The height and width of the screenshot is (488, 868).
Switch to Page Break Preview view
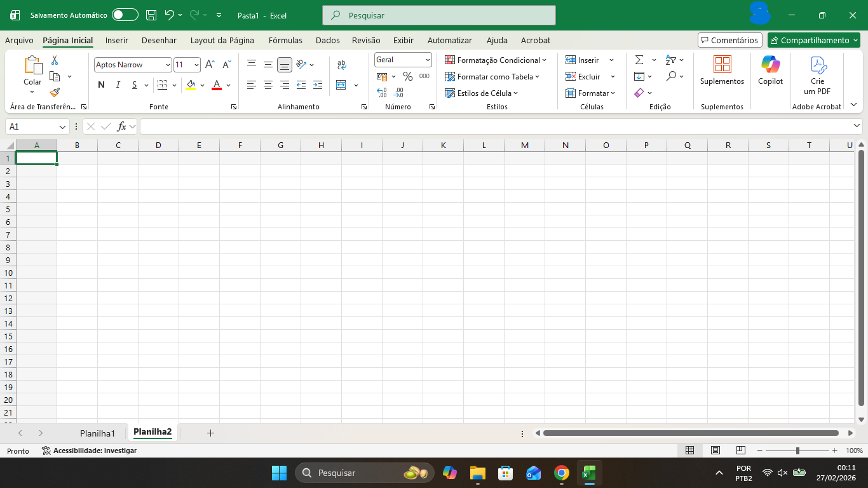(740, 451)
